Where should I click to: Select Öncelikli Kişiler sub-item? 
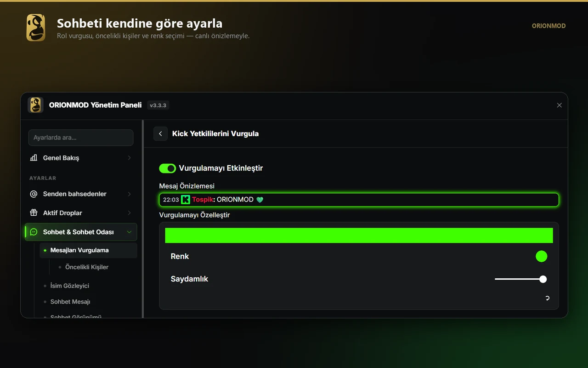tap(87, 267)
